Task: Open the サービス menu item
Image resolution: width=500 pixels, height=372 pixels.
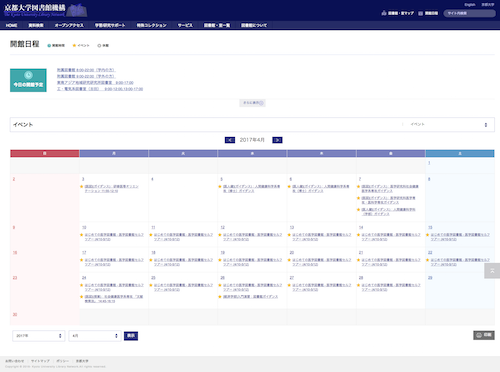Action: pos(185,25)
